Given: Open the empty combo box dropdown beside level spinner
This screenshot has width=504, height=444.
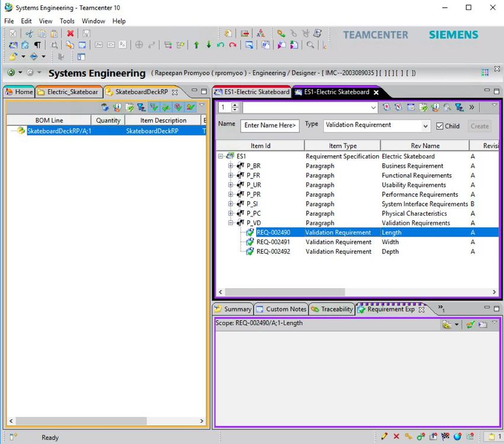Looking at the screenshot, I should coord(373,107).
